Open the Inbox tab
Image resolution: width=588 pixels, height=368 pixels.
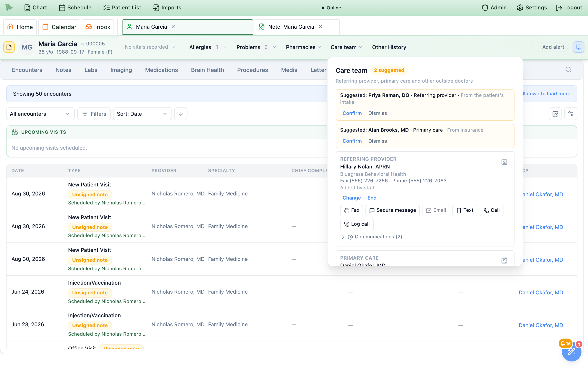(98, 27)
